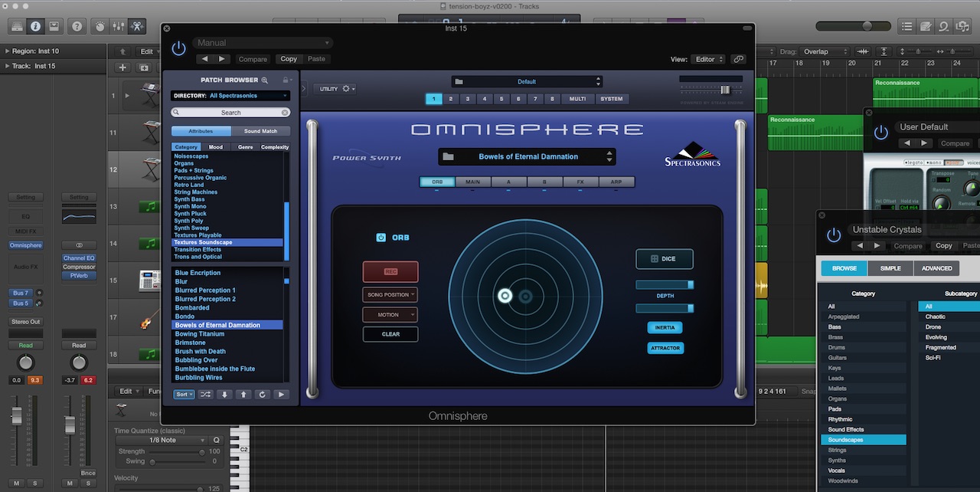Adjust the Omnisphere master volume slider
The height and width of the screenshot is (492, 980).
tap(710, 90)
